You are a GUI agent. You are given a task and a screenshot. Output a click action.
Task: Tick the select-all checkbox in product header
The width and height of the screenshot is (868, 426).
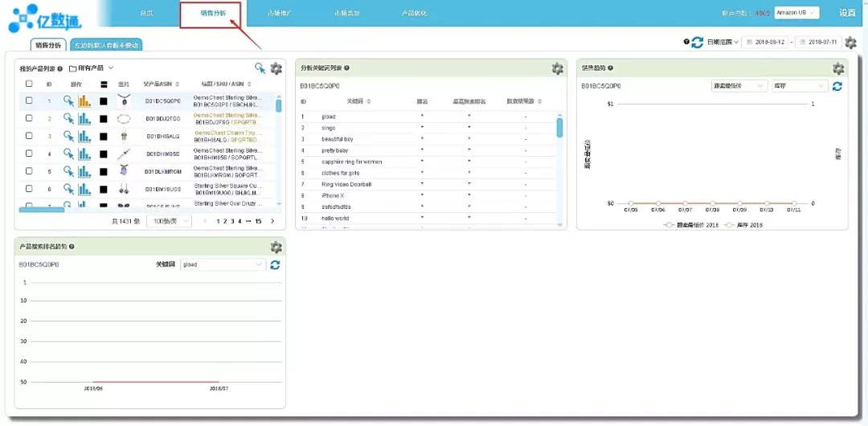pyautogui.click(x=30, y=84)
